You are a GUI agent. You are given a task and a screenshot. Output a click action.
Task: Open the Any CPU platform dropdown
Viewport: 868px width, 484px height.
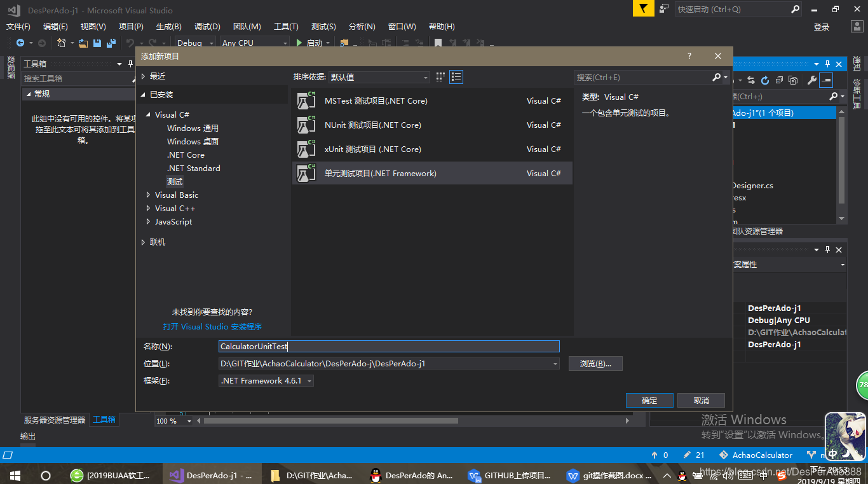coord(254,43)
